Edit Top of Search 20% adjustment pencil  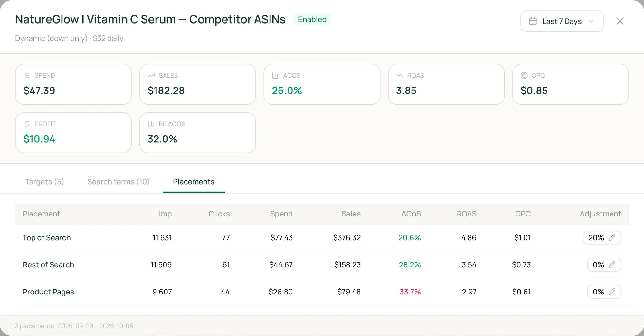click(612, 238)
